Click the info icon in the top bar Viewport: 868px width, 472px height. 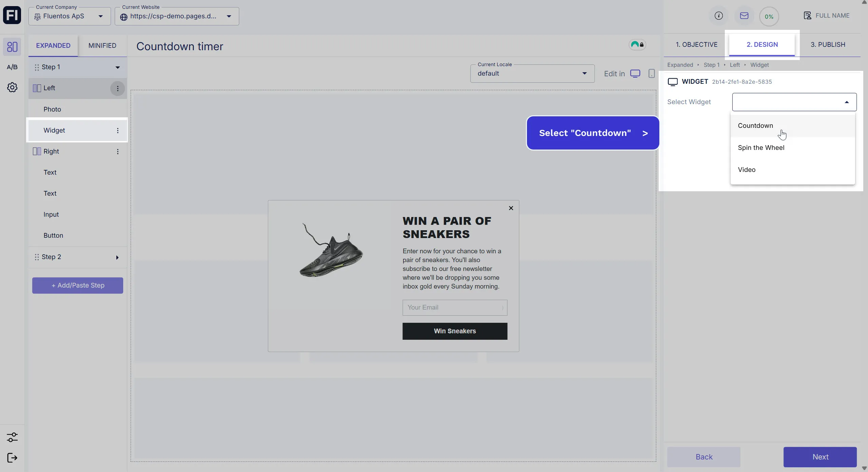tap(718, 16)
